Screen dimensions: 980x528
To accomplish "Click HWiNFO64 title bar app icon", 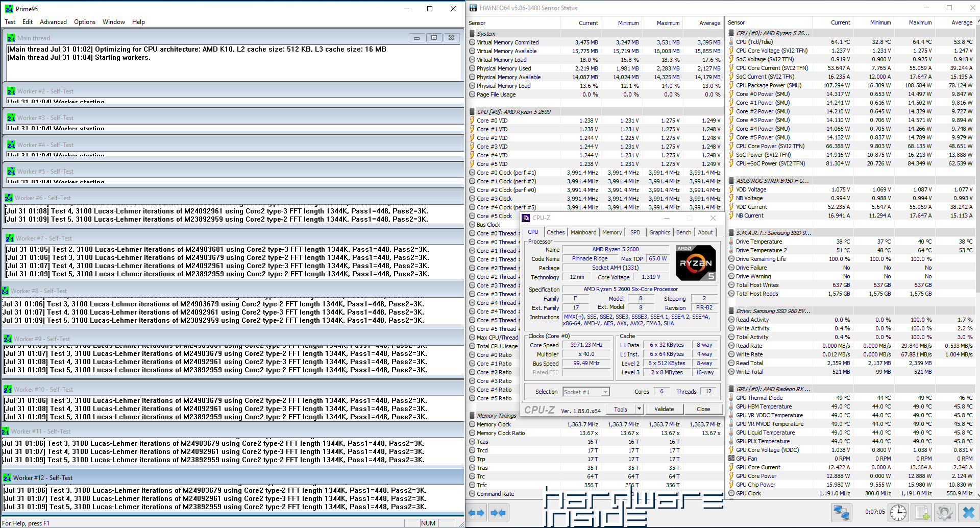I will tap(473, 8).
